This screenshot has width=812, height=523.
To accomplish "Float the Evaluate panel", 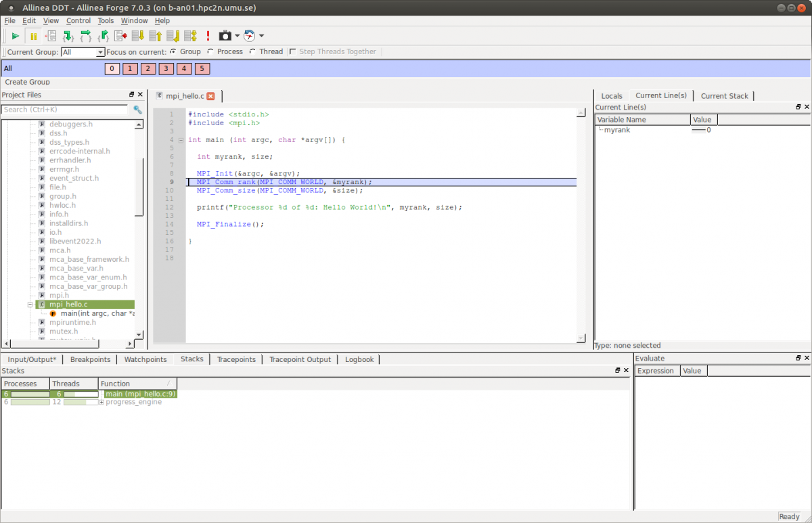I will (798, 358).
